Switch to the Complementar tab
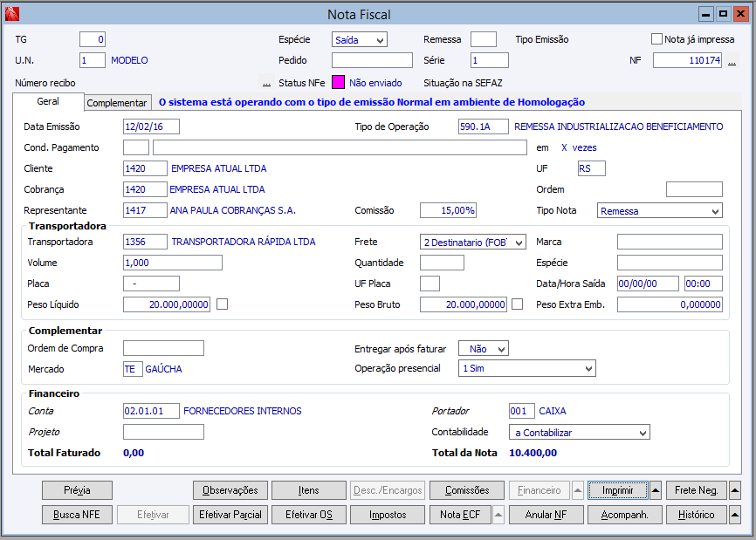Screen dimensions: 756x540 point(117,103)
